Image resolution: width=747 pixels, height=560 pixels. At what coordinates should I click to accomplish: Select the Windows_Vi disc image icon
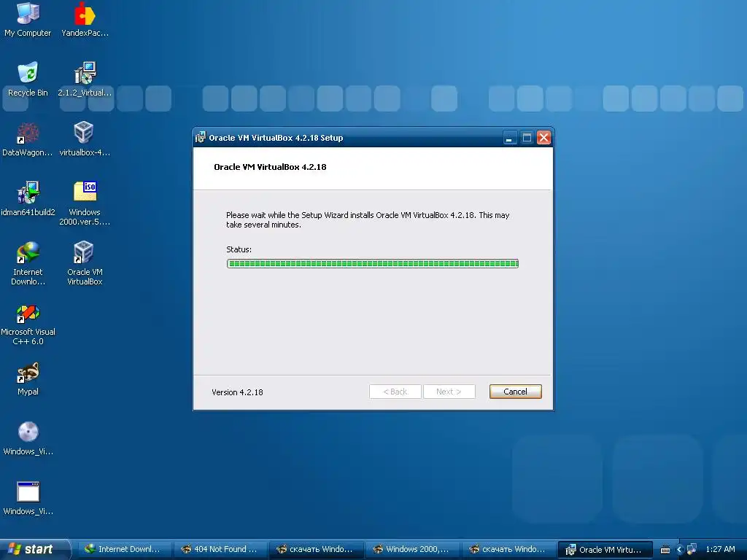(x=28, y=438)
